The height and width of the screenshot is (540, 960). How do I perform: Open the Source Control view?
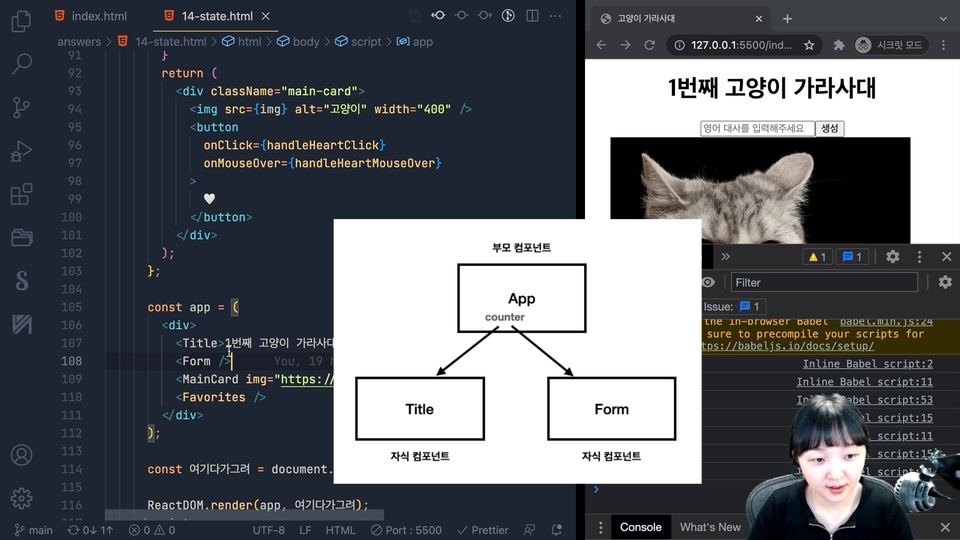coord(21,108)
